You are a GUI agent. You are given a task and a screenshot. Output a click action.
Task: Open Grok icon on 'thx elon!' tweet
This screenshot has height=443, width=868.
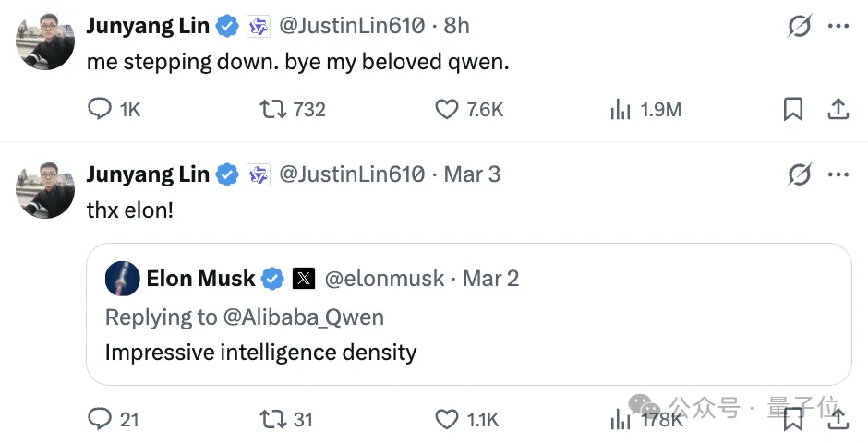click(x=799, y=174)
